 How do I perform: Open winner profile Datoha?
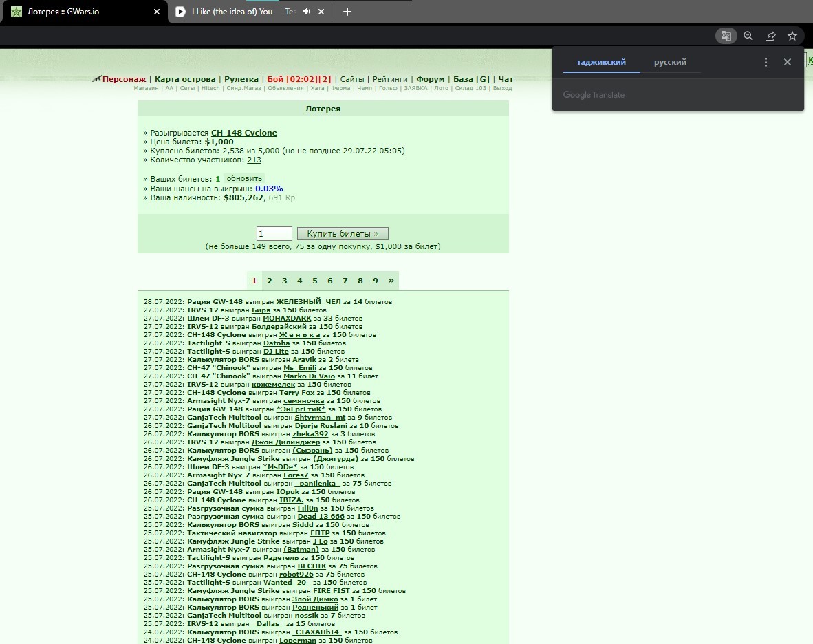click(x=277, y=343)
